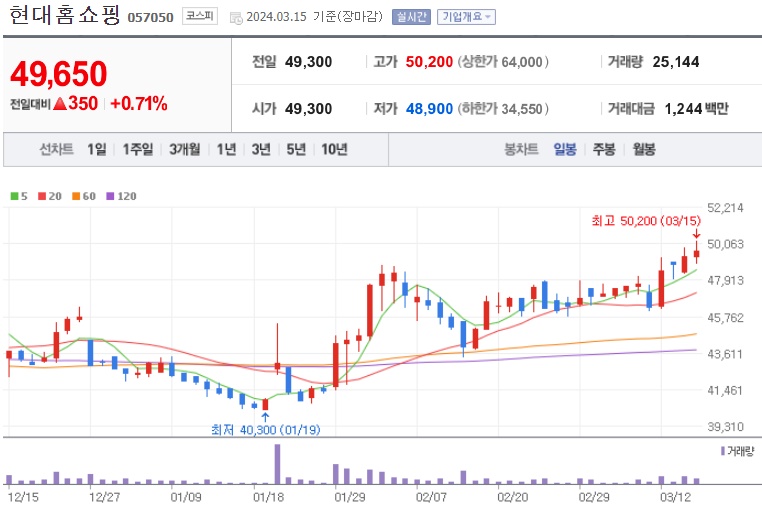The width and height of the screenshot is (762, 509).
Task: Click the red 20-day moving average legend swatch
Action: pos(42,196)
